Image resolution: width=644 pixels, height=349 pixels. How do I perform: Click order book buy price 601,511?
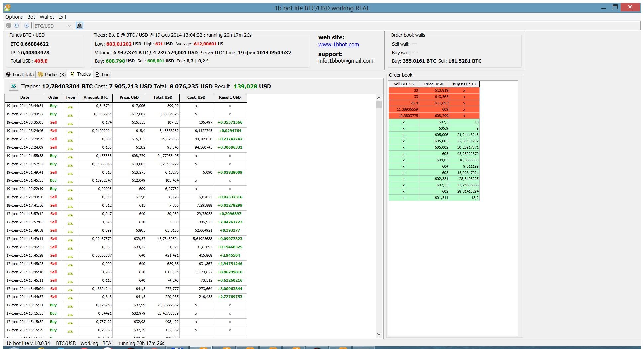point(441,198)
